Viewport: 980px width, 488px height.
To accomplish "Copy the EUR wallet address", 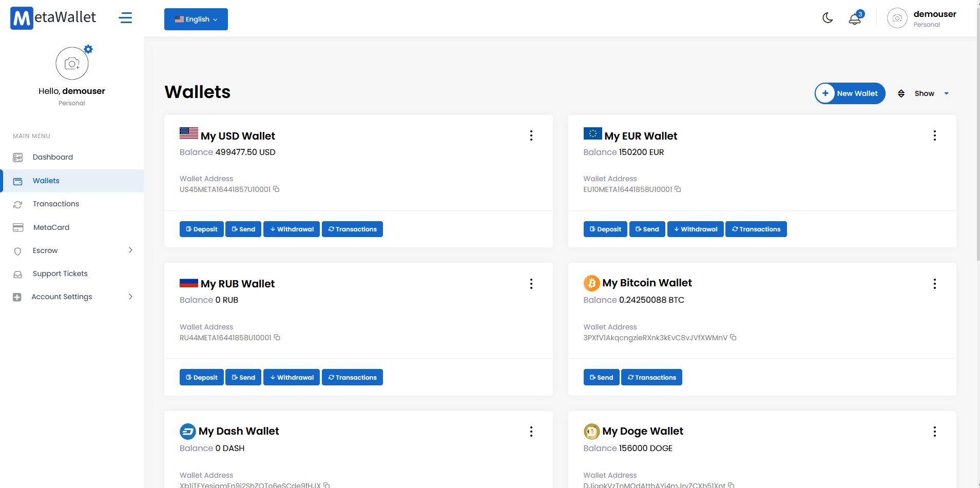I will [678, 189].
